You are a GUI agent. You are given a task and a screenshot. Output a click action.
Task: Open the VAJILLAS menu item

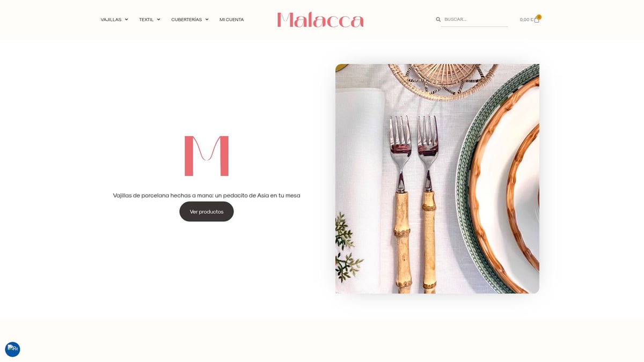[x=111, y=19]
